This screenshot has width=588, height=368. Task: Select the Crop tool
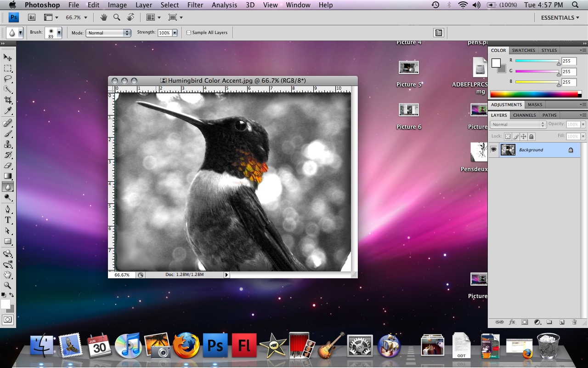(x=8, y=100)
